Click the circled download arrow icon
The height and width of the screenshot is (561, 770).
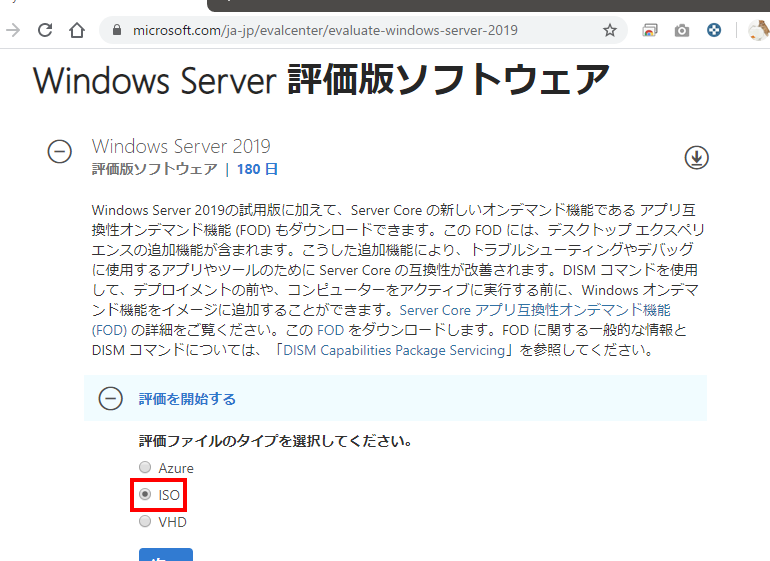coord(696,158)
